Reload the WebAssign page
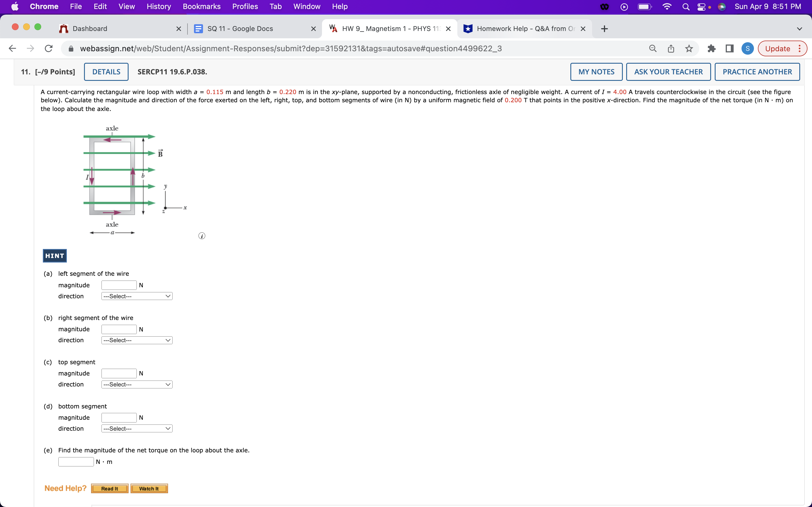Image resolution: width=812 pixels, height=507 pixels. 48,48
